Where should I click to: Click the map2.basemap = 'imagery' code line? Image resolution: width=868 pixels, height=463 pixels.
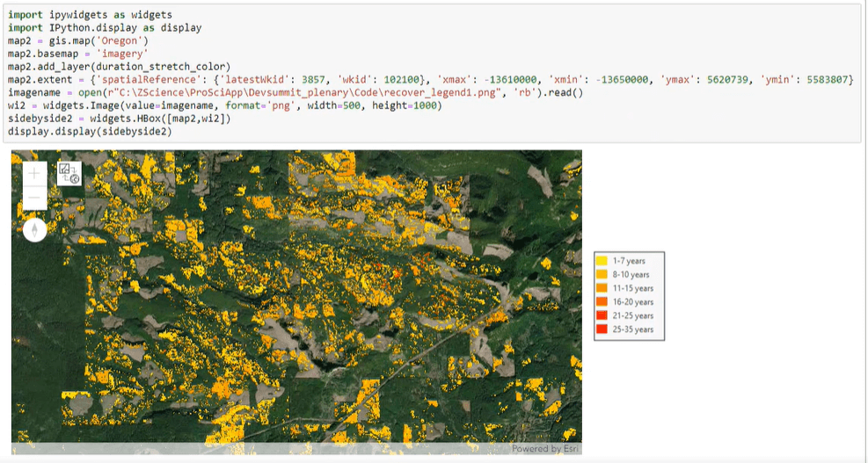point(78,54)
